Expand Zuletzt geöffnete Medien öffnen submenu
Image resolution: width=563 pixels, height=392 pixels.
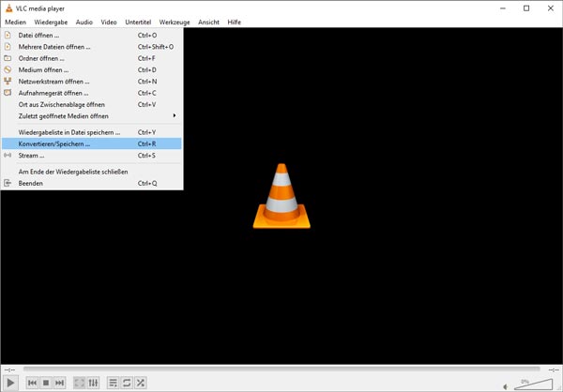tap(92, 116)
